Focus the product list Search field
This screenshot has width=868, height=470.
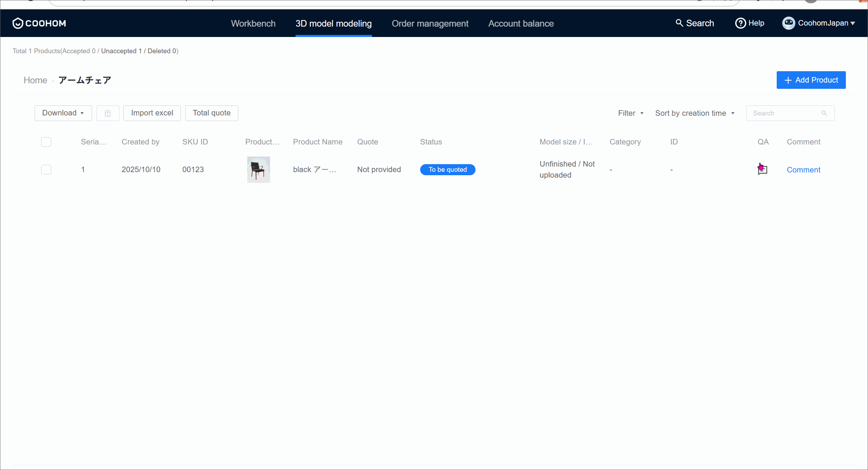[790, 113]
